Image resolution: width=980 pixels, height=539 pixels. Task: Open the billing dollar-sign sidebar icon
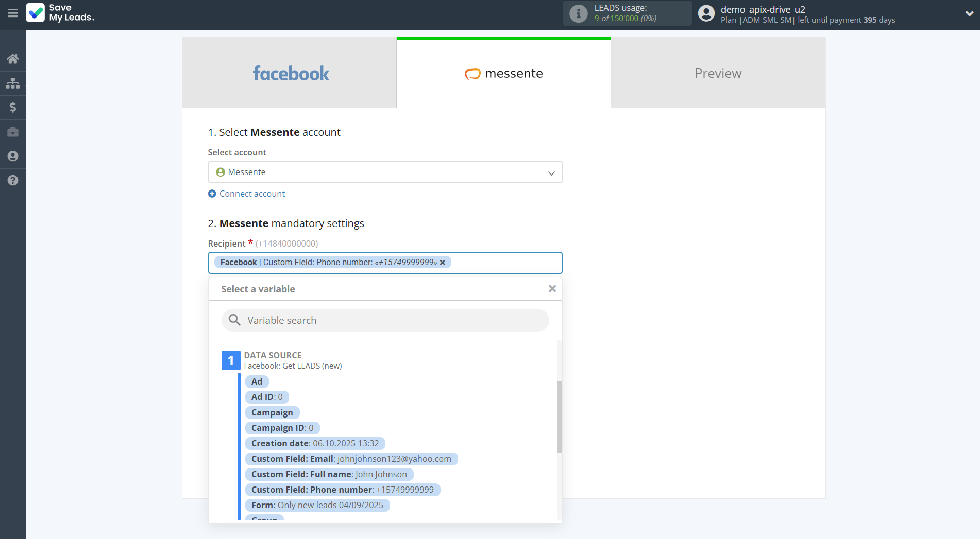click(12, 108)
